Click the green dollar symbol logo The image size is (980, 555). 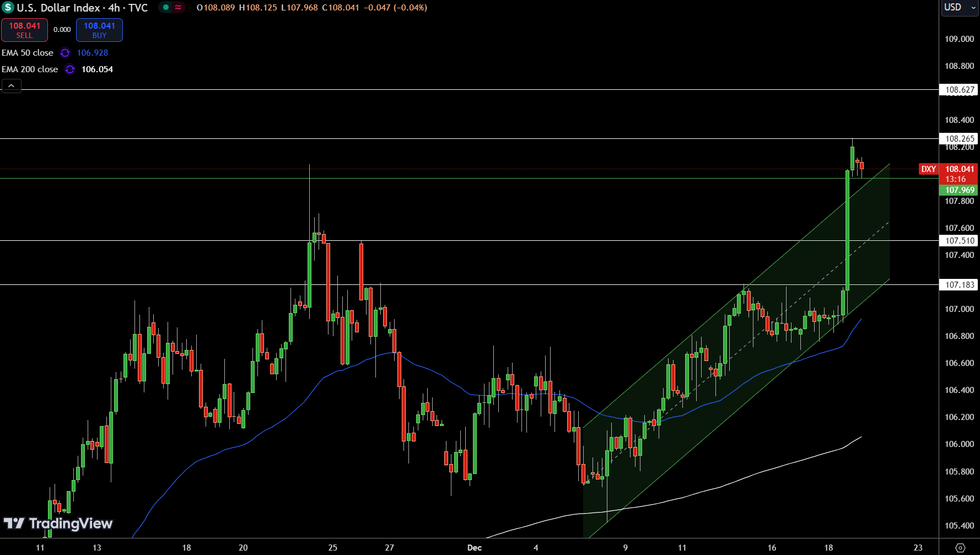tap(8, 8)
